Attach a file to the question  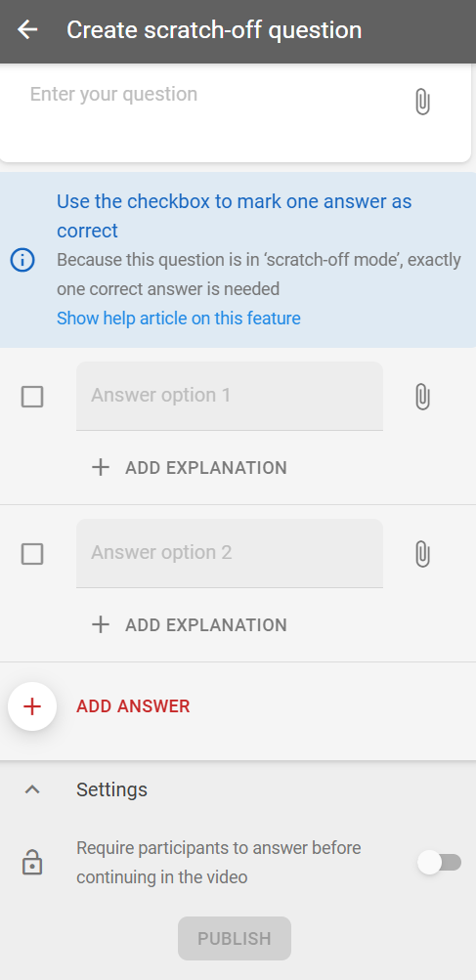click(423, 102)
